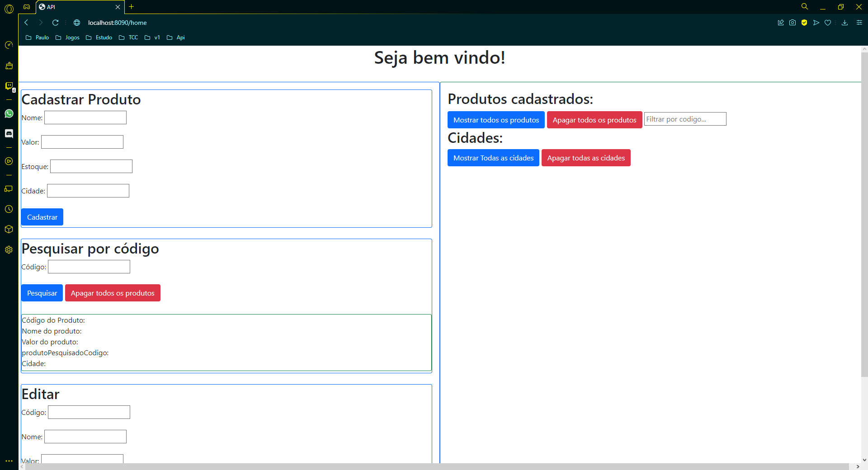
Task: Open a new browser tab
Action: pyautogui.click(x=132, y=7)
